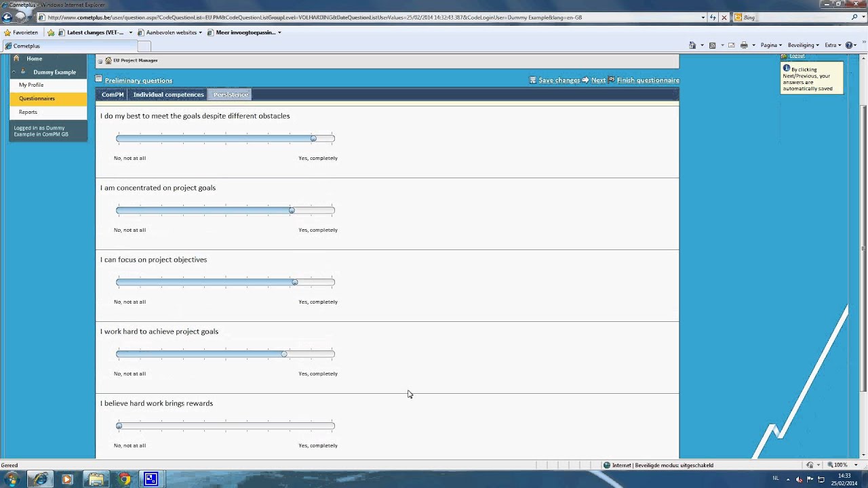
Task: Click the browser back arrow button
Action: (7, 17)
